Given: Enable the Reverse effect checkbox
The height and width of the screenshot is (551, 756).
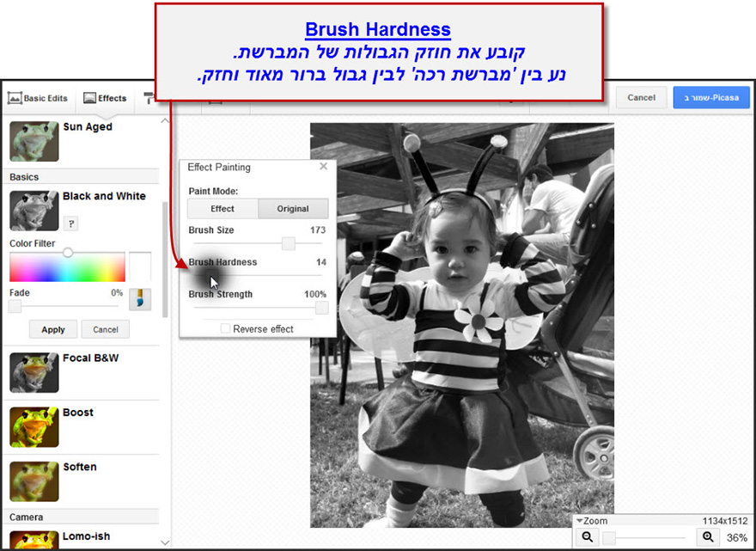Looking at the screenshot, I should (225, 328).
